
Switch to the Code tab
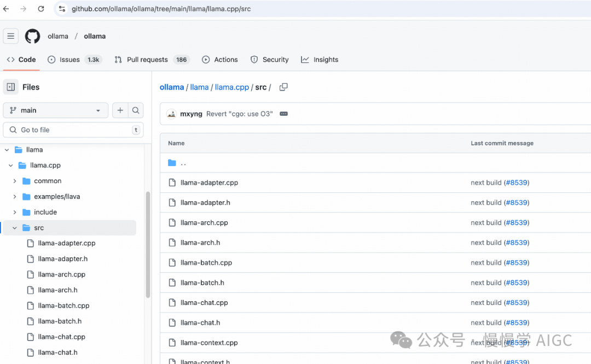[21, 60]
